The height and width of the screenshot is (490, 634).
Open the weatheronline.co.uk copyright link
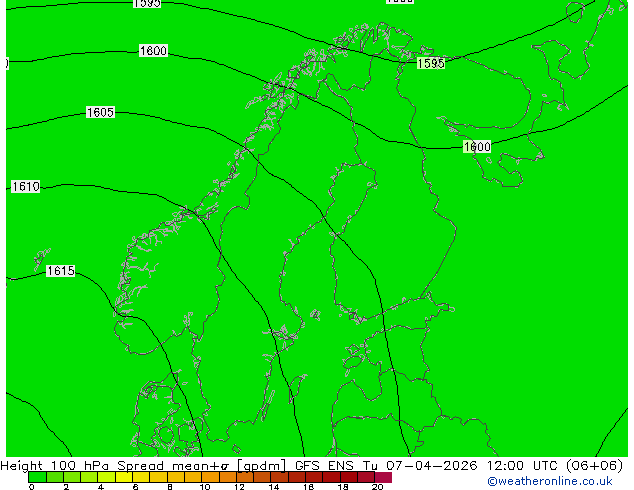(x=549, y=481)
